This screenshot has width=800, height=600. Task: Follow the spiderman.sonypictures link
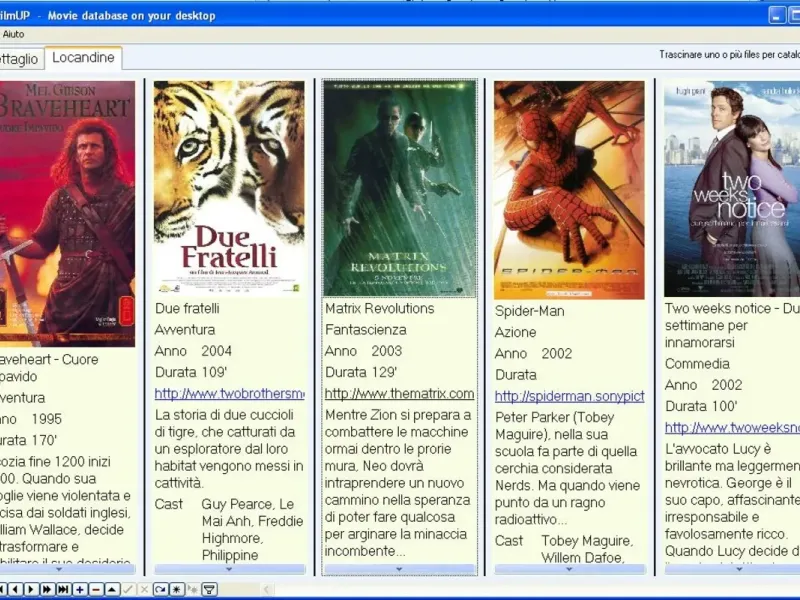click(570, 396)
